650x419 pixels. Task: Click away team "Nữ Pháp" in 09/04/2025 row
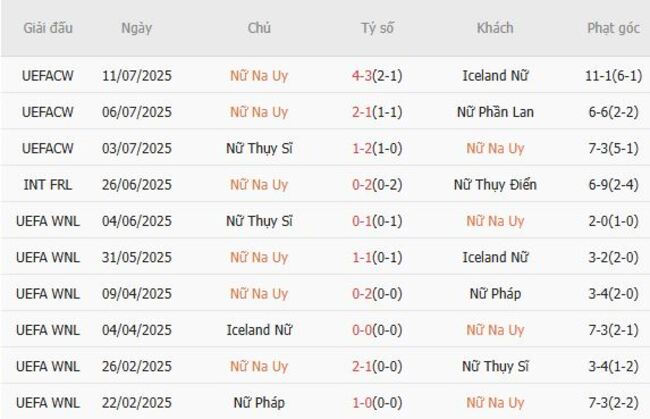tap(494, 294)
